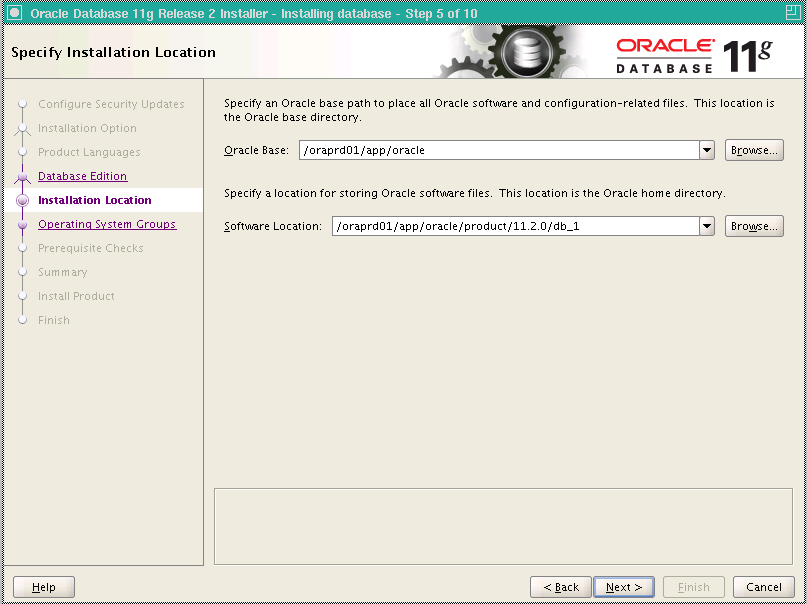Open the Software Location dropdown list
Image resolution: width=807 pixels, height=604 pixels.
tap(707, 226)
